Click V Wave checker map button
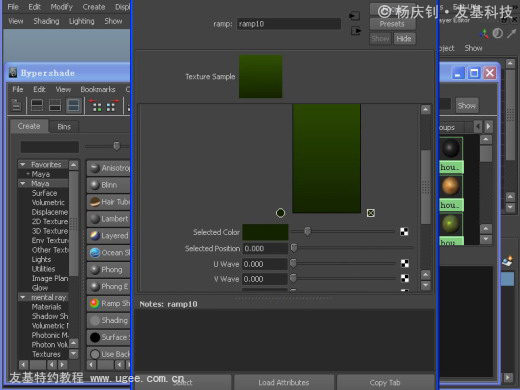The image size is (520, 390). coord(405,278)
